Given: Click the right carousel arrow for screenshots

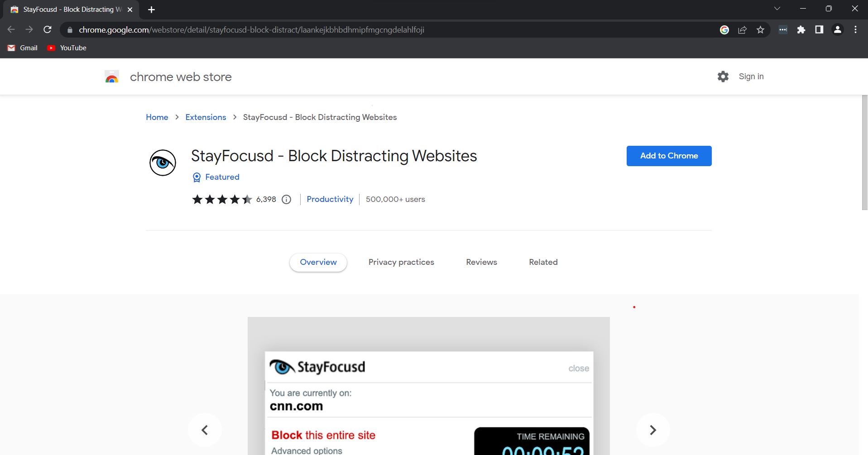Looking at the screenshot, I should (x=652, y=430).
